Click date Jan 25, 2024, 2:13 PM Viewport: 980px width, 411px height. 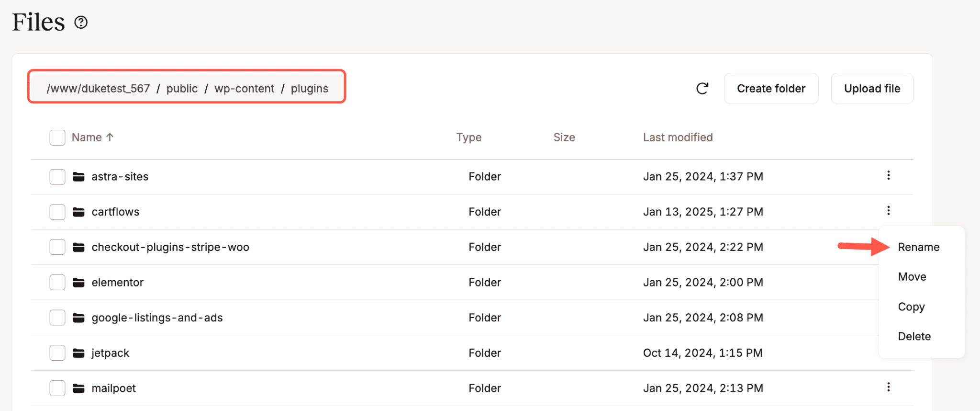703,388
